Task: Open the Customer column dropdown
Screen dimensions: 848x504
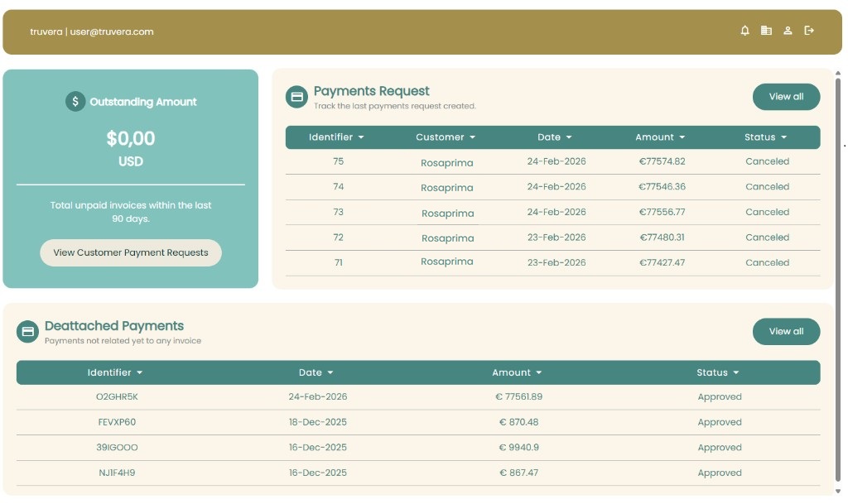Action: coord(445,137)
